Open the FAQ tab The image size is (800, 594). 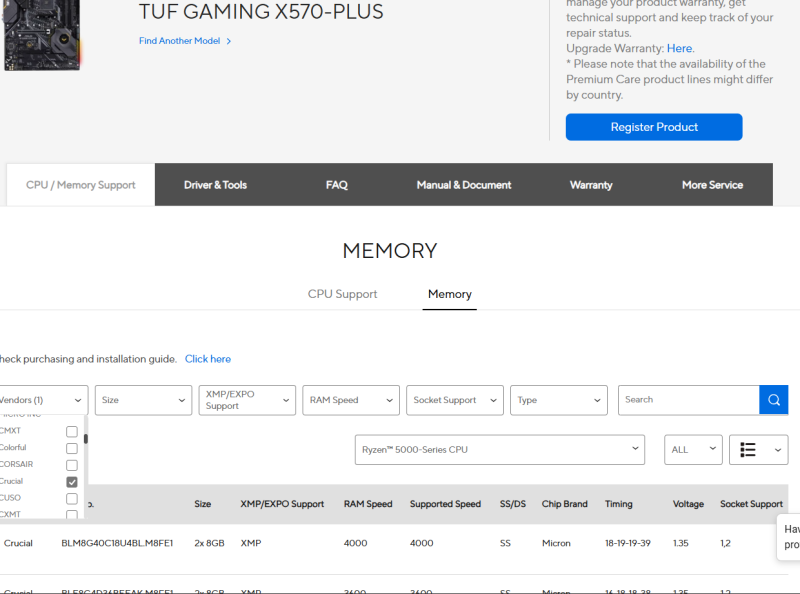337,185
